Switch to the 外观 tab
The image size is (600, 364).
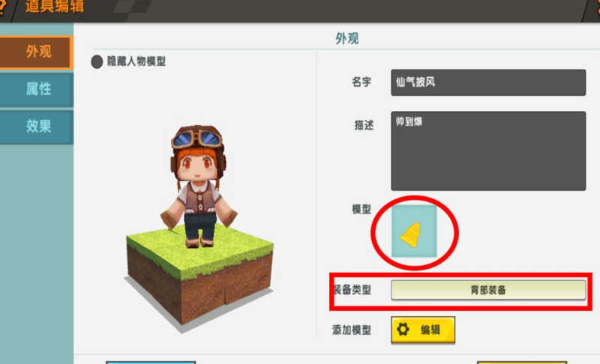[x=36, y=52]
